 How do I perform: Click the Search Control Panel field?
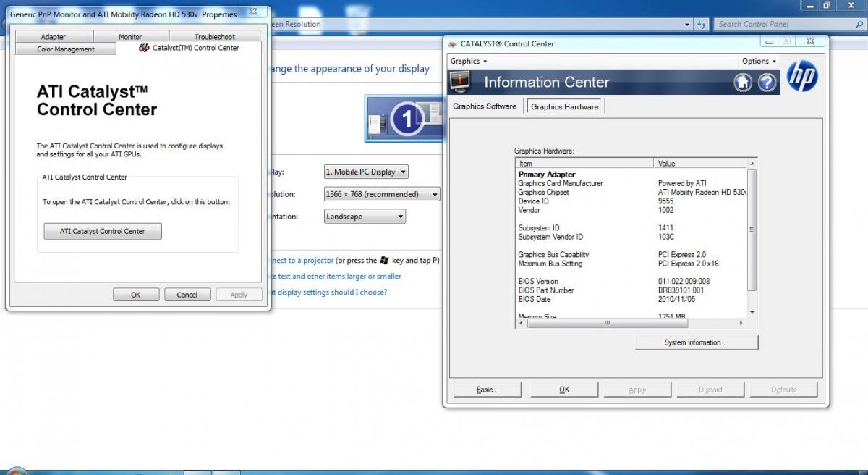[785, 24]
